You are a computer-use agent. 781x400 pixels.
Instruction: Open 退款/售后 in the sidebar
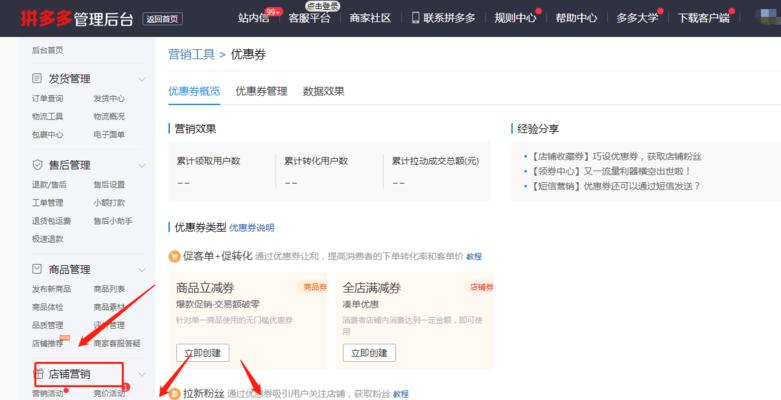click(49, 184)
